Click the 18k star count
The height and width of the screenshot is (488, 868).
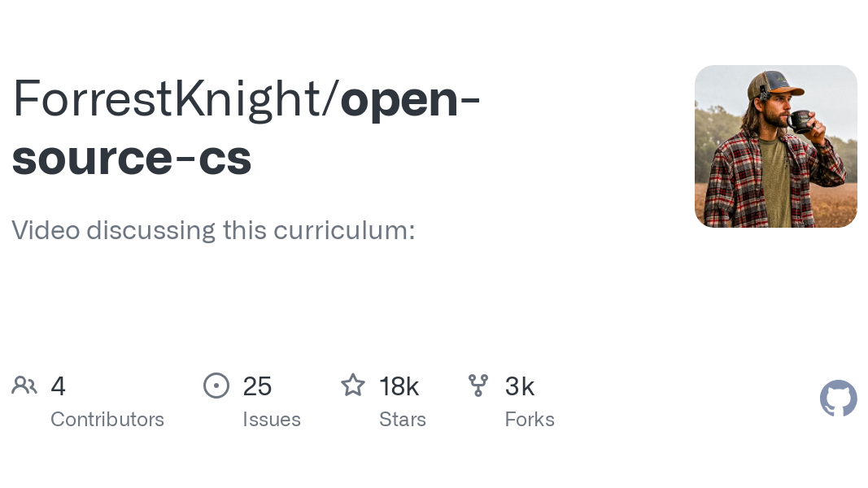399,386
